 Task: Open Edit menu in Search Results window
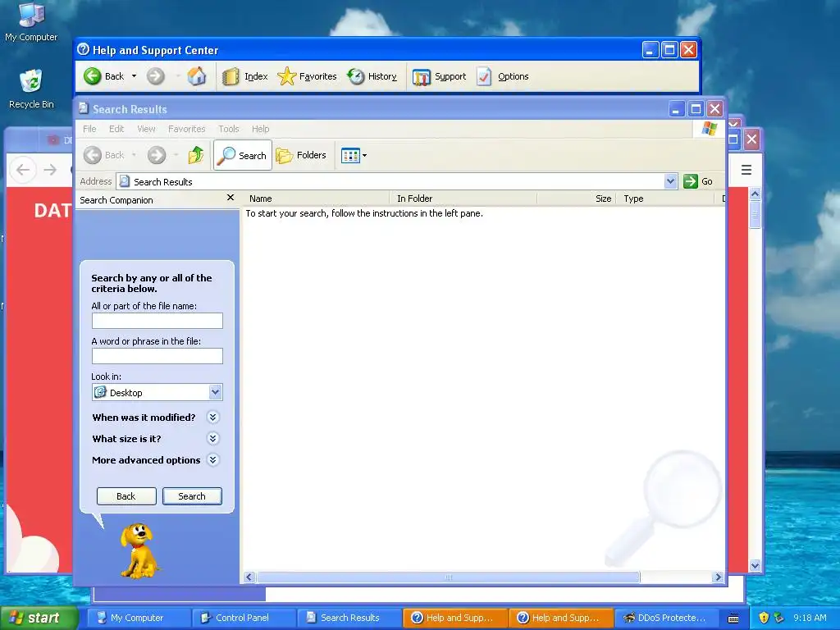click(116, 129)
